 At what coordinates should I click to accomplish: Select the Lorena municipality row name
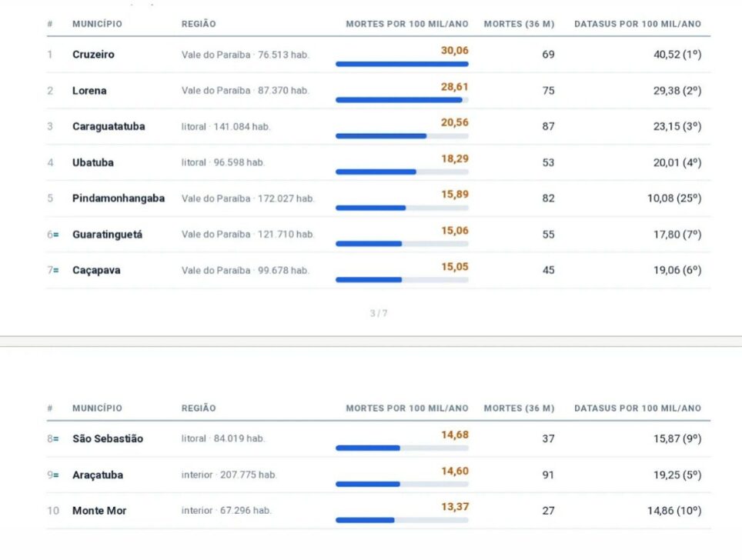89,90
